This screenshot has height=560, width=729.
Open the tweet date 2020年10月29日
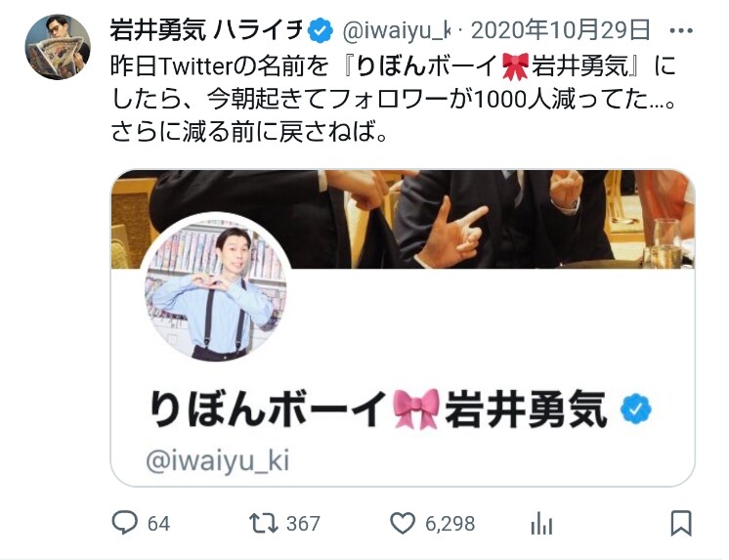(560, 30)
